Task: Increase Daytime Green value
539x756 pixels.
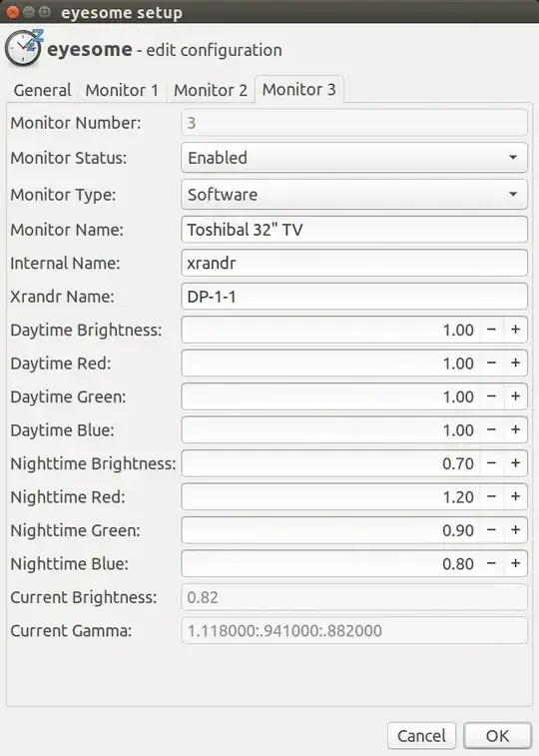Action: point(515,396)
